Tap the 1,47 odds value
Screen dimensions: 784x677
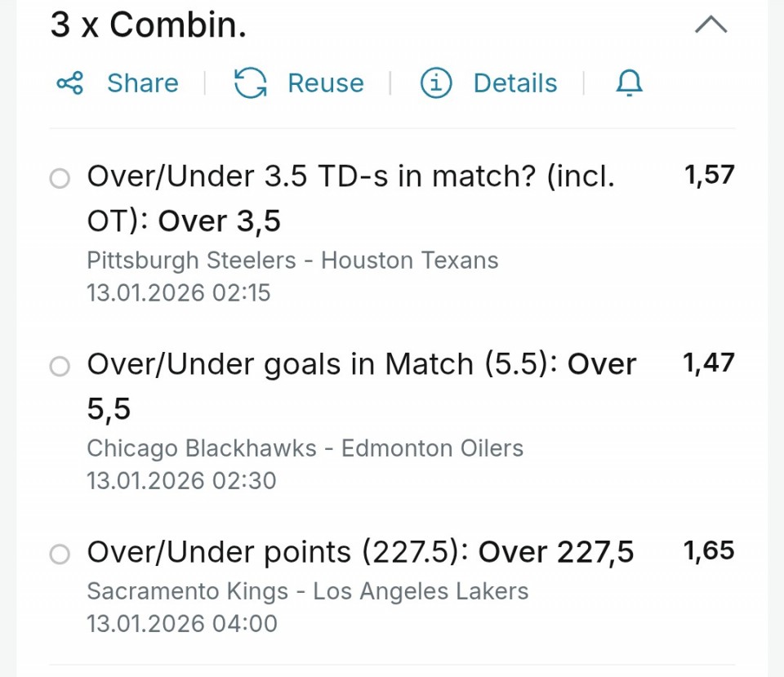click(x=709, y=363)
